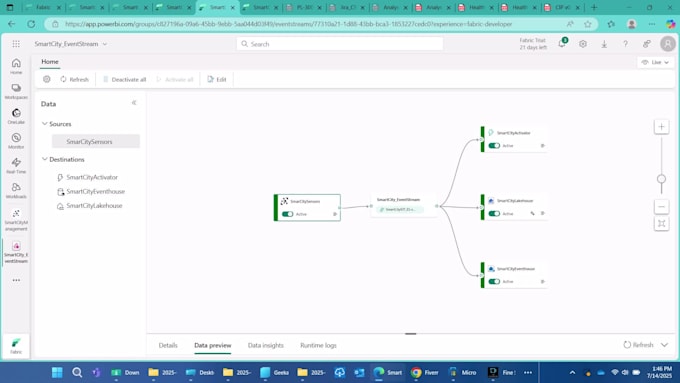This screenshot has width=680, height=383.
Task: Show more items via sidebar ellipsis
Action: point(16,280)
